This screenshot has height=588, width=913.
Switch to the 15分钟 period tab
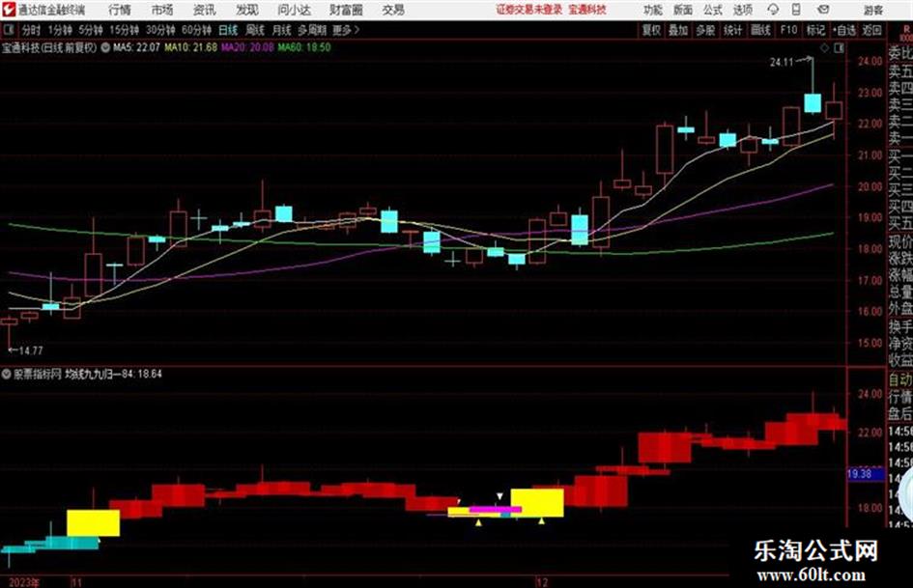124,30
